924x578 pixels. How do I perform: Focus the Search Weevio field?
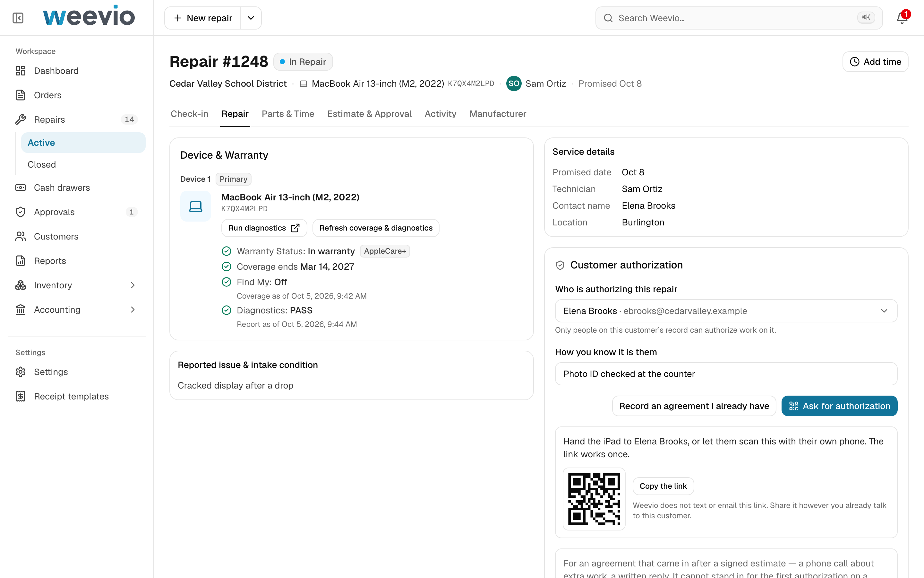[739, 18]
